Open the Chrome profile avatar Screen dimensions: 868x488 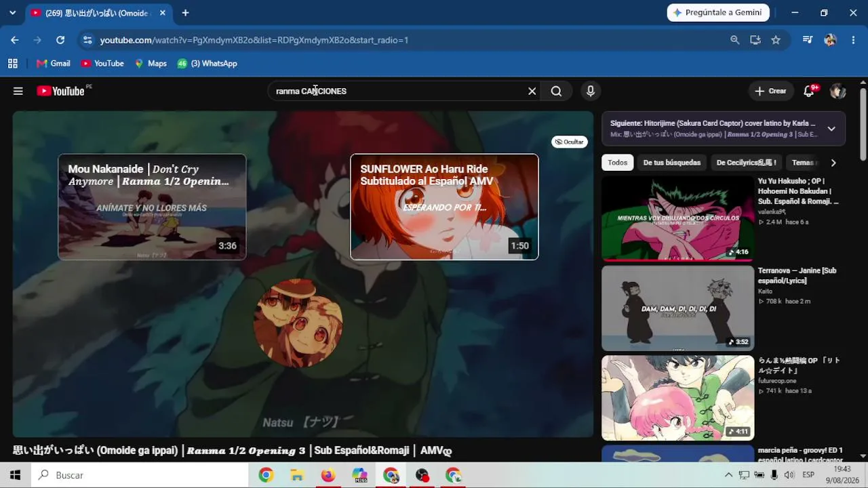coord(830,40)
